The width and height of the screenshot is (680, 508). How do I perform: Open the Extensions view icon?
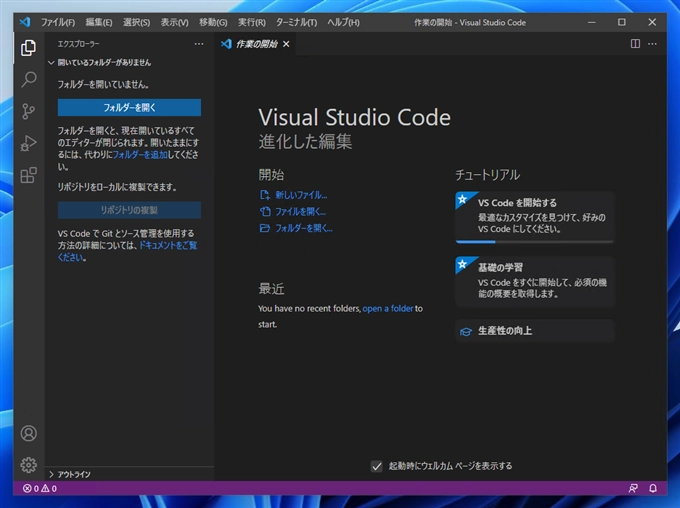click(28, 175)
